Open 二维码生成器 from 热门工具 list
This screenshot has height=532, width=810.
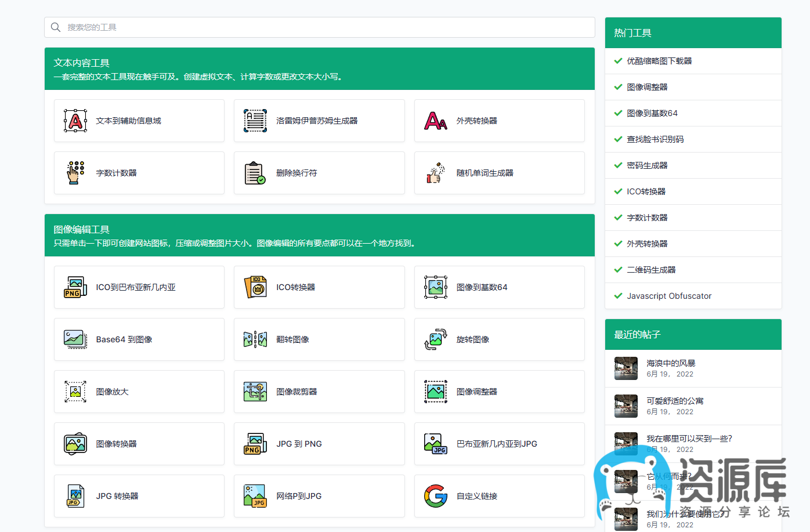[x=651, y=270]
